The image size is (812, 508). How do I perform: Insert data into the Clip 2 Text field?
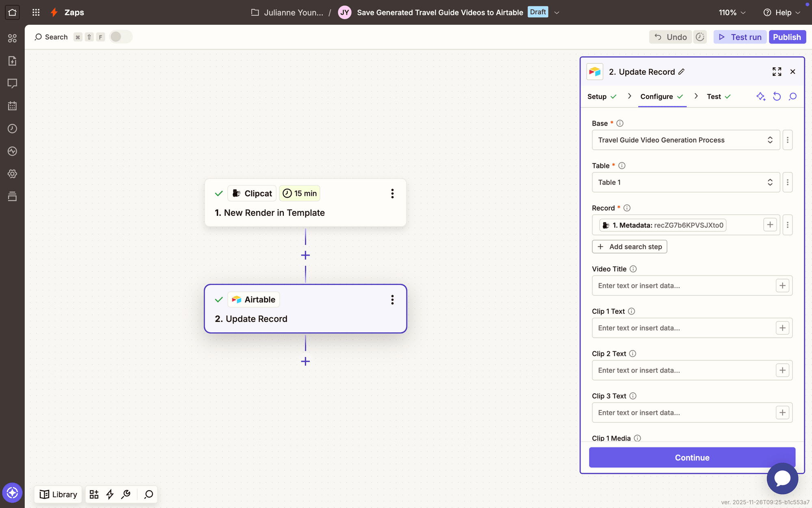(783, 370)
